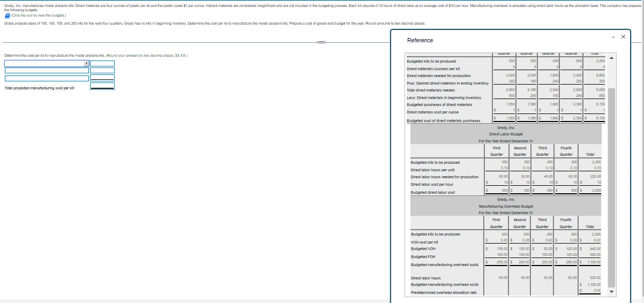This screenshot has width=644, height=303.
Task: Click 'Direct materials needed for production' row label
Action: coord(439,75)
